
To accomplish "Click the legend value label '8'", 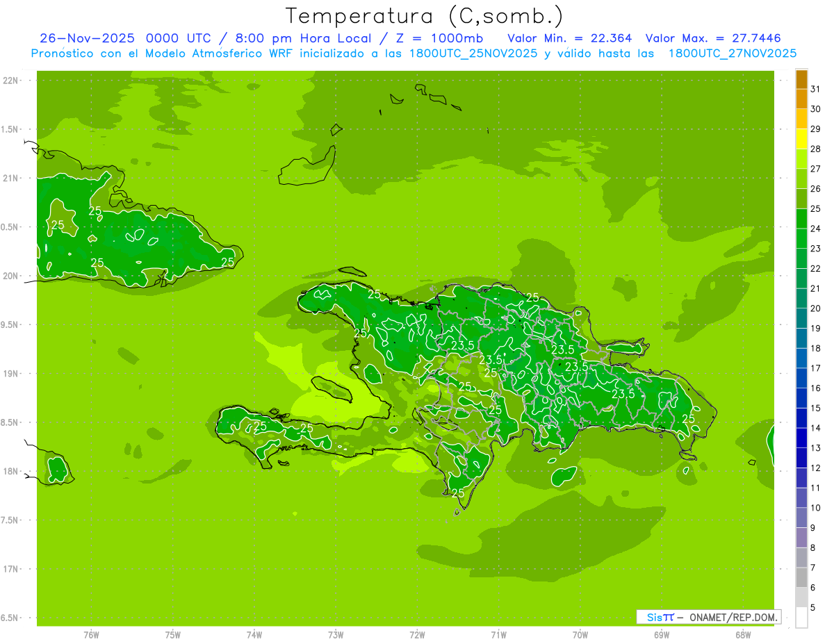I will [x=813, y=547].
